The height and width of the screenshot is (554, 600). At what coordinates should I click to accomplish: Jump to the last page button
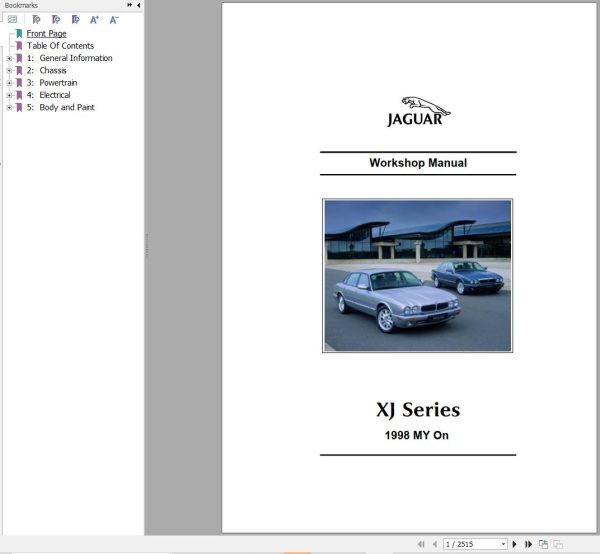(528, 544)
